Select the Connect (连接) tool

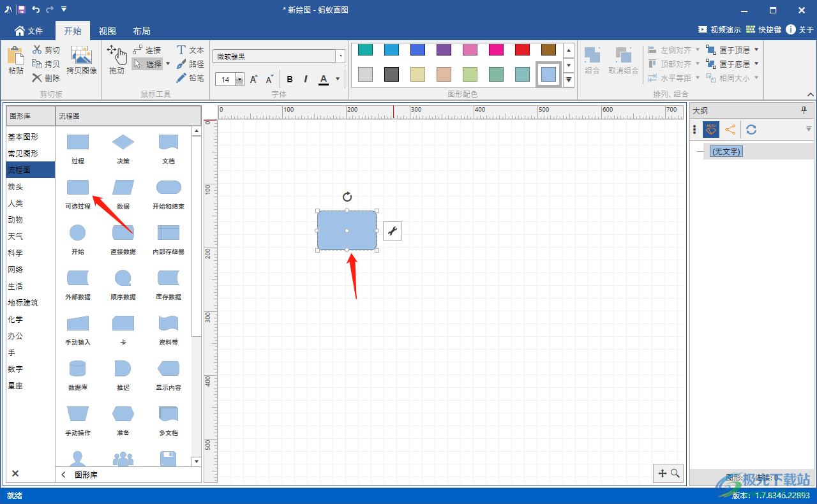point(147,50)
